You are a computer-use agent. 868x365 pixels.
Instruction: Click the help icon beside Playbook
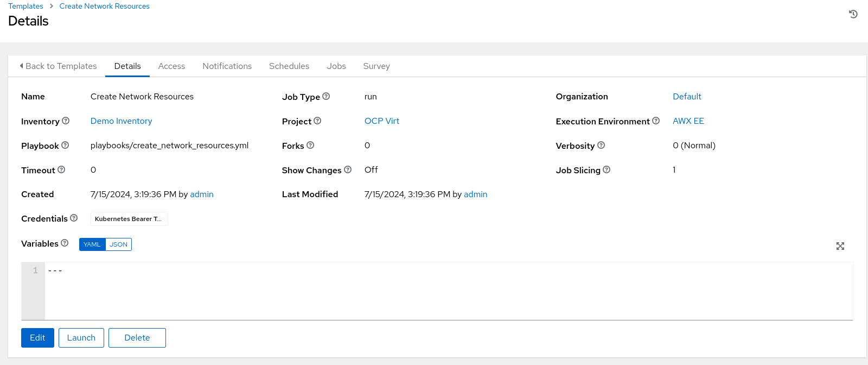pyautogui.click(x=65, y=145)
